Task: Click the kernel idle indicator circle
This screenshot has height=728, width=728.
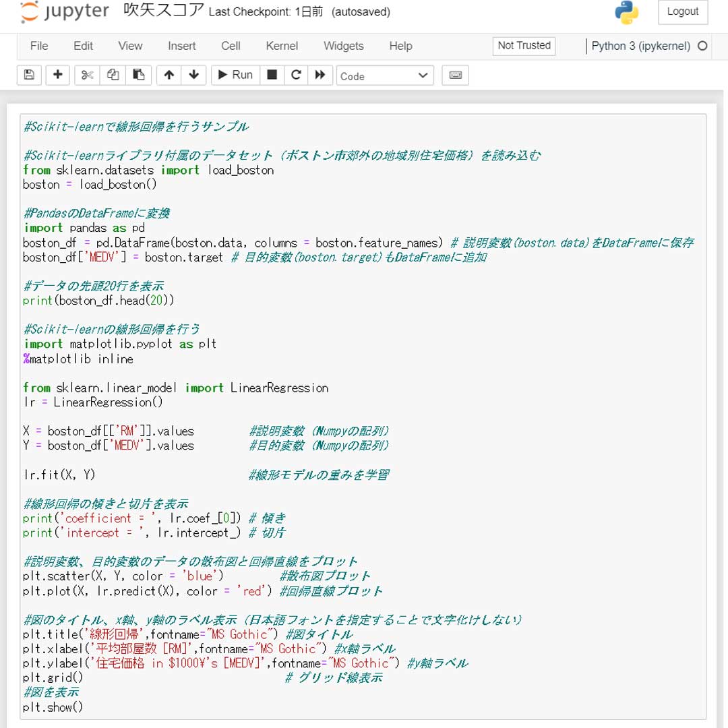Action: coord(702,46)
